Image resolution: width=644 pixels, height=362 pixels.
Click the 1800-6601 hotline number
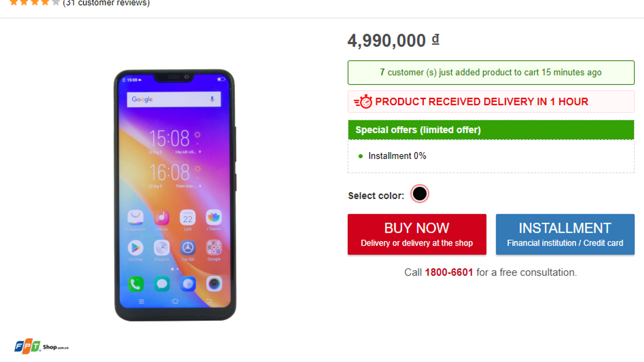click(449, 272)
